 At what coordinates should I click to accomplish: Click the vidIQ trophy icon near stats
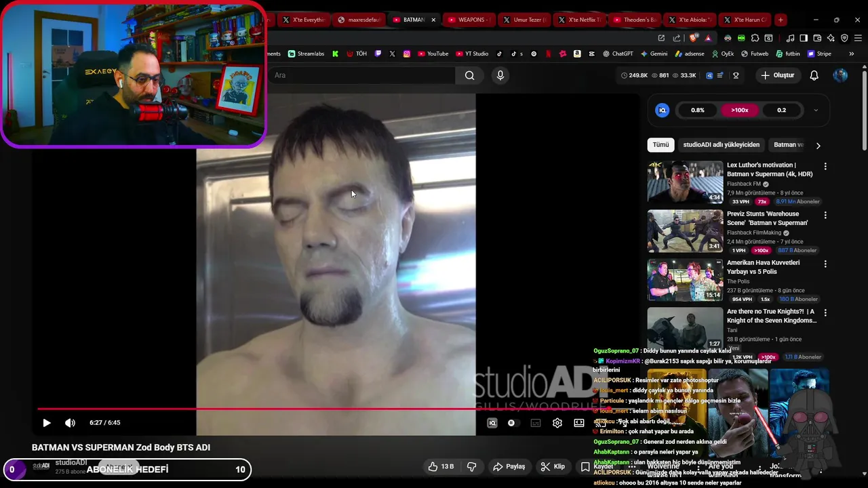point(736,75)
